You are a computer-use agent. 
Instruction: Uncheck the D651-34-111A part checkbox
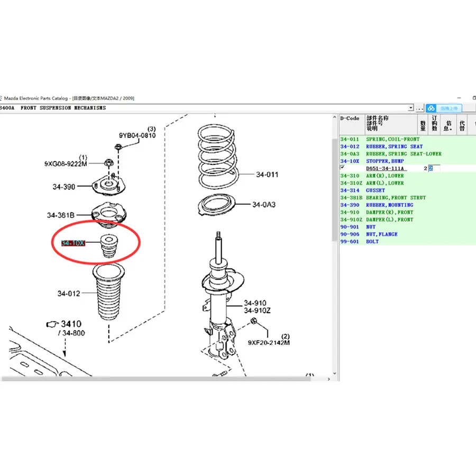(x=342, y=167)
